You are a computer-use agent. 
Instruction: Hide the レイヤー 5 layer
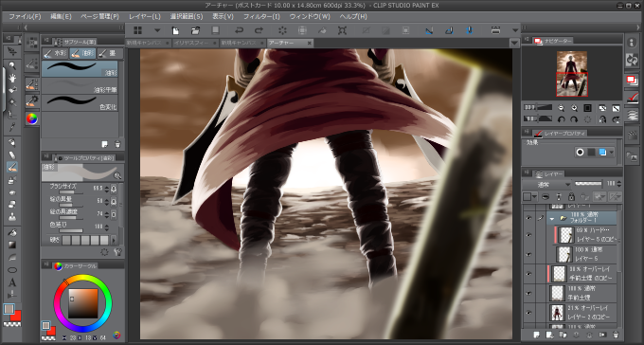pyautogui.click(x=529, y=255)
